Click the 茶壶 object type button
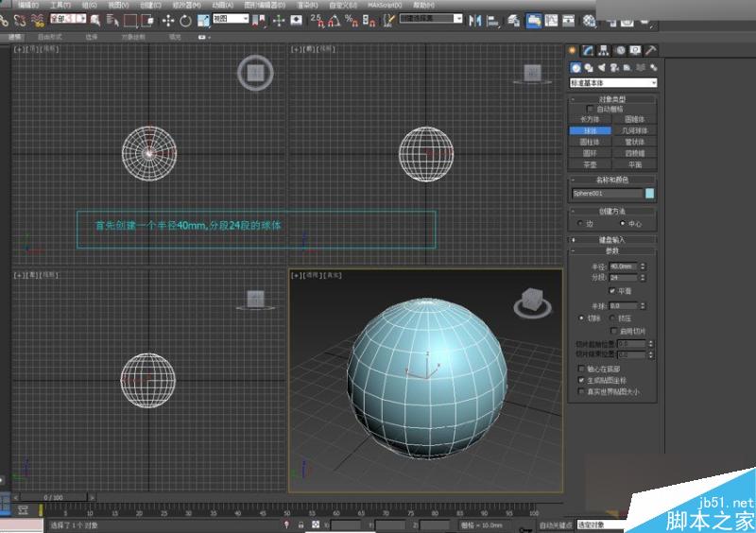This screenshot has height=533, width=756. [590, 163]
